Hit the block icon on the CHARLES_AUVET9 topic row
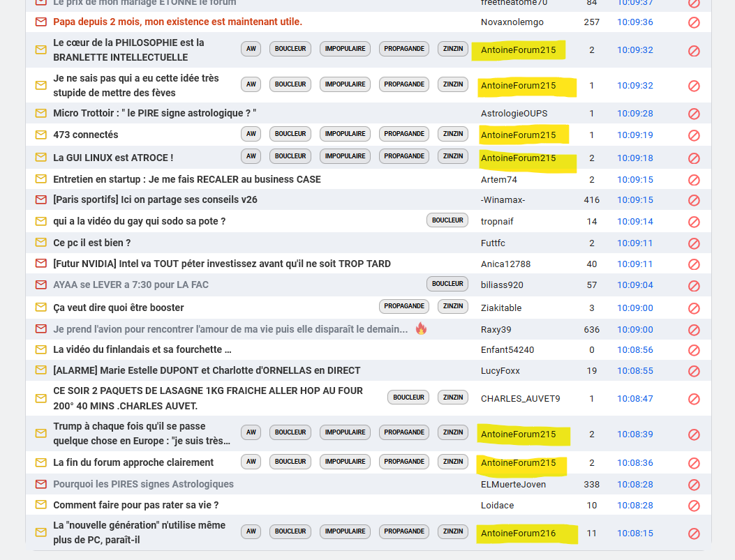735x560 pixels. tap(694, 399)
